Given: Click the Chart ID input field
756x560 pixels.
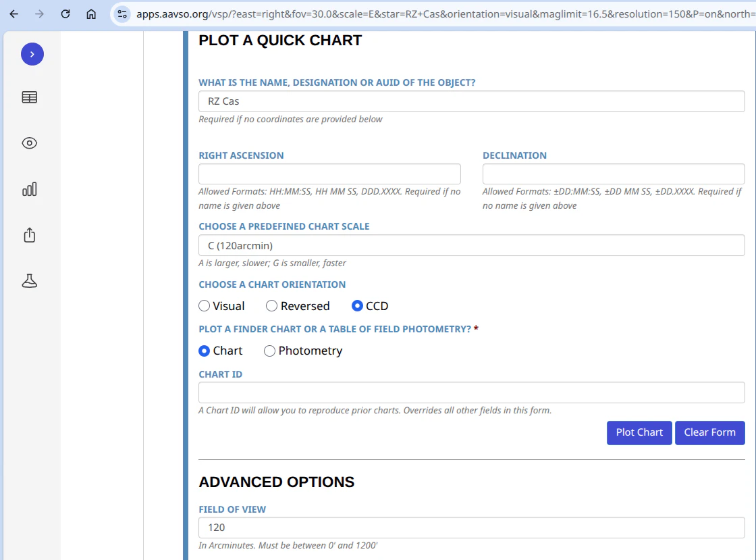Looking at the screenshot, I should (x=472, y=392).
